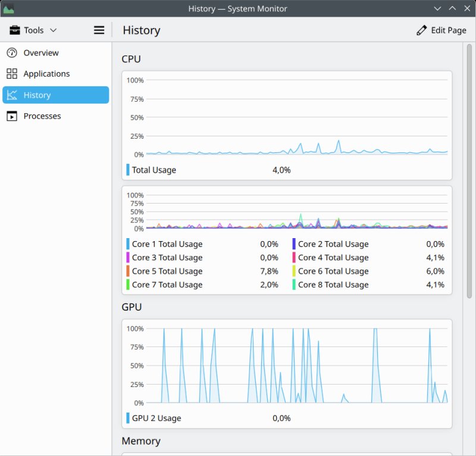The width and height of the screenshot is (476, 456).
Task: Click the Edit Page button
Action: [441, 30]
